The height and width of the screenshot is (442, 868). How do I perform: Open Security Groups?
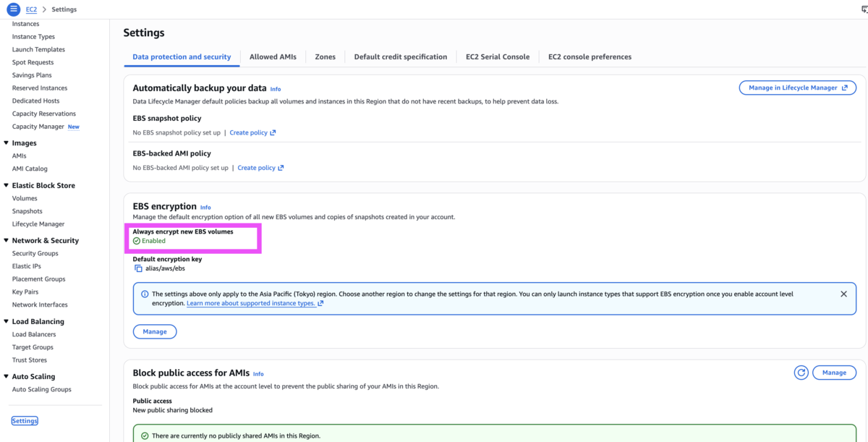coord(35,253)
